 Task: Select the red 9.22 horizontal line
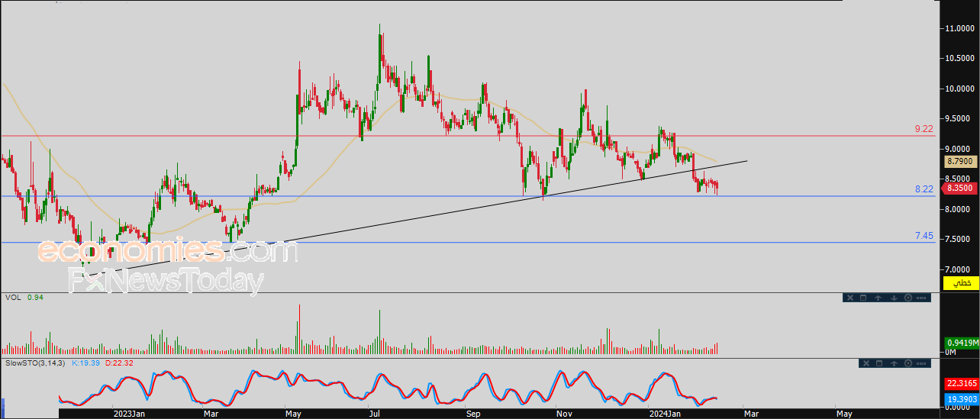[467, 136]
